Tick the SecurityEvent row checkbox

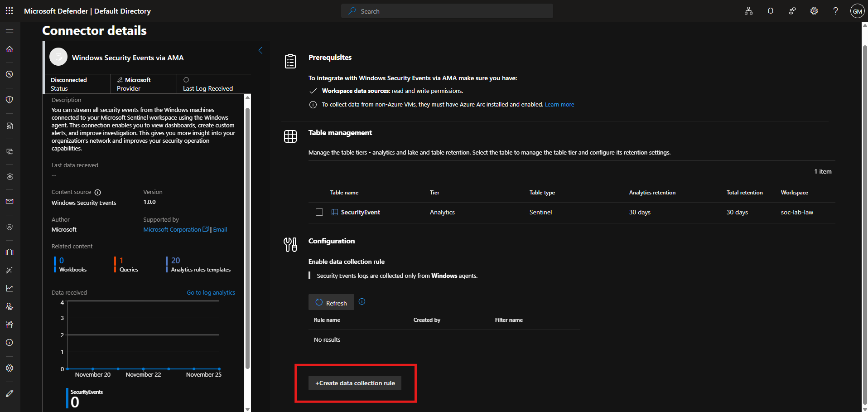coord(319,212)
